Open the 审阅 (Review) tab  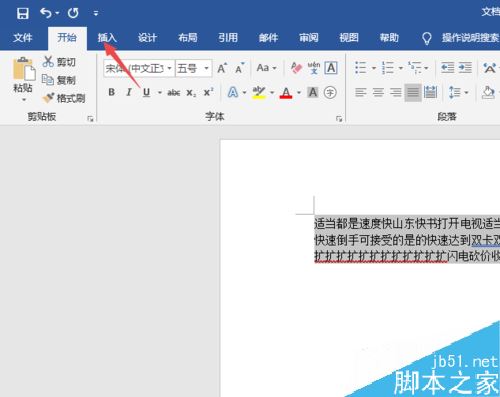tap(309, 38)
